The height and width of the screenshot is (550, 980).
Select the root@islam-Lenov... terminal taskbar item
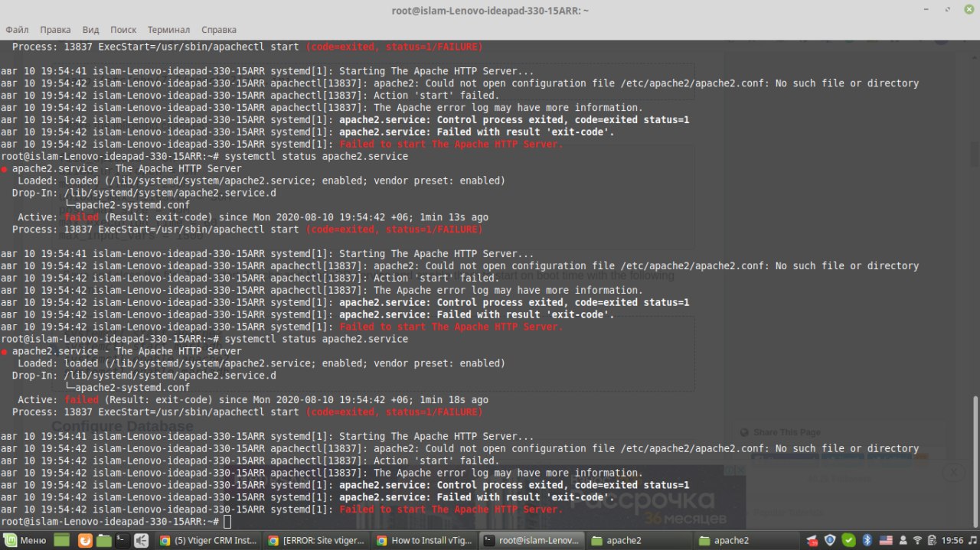(x=533, y=541)
